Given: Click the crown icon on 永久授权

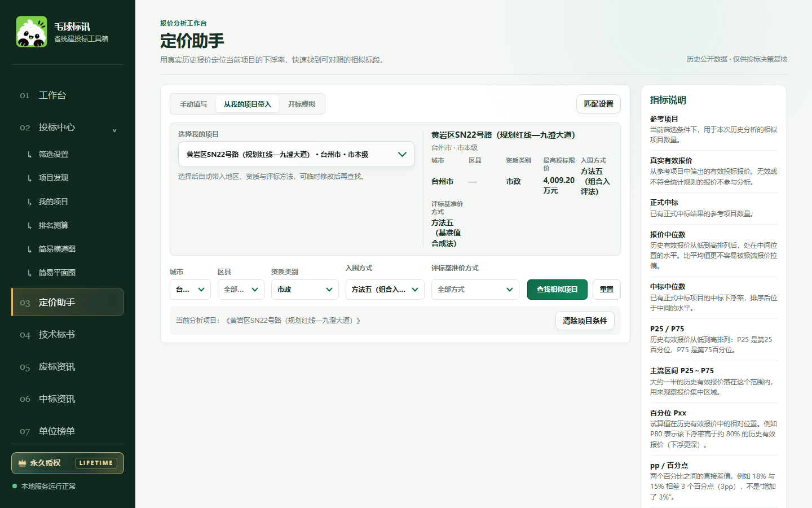Looking at the screenshot, I should click(x=22, y=463).
